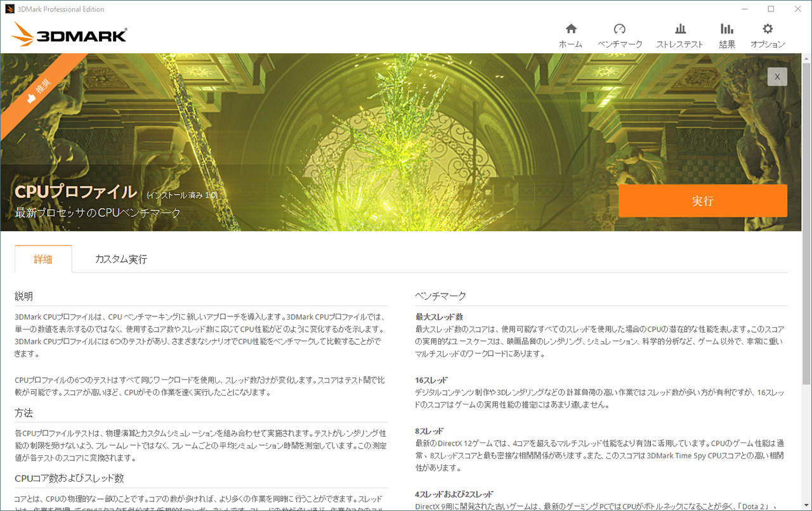This screenshot has width=812, height=511.
Task: Click the 推奨 thumbs-up ribbon badge
Action: point(39,91)
